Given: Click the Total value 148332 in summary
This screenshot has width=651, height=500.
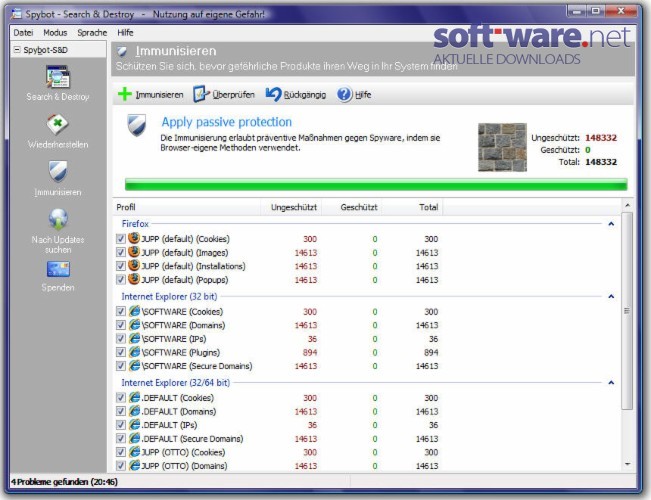Looking at the screenshot, I should click(x=601, y=162).
